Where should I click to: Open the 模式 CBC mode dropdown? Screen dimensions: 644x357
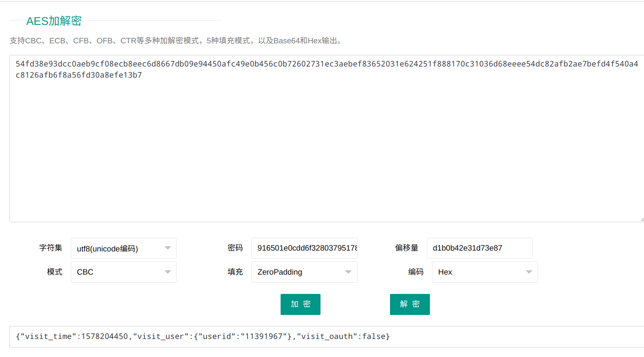124,272
